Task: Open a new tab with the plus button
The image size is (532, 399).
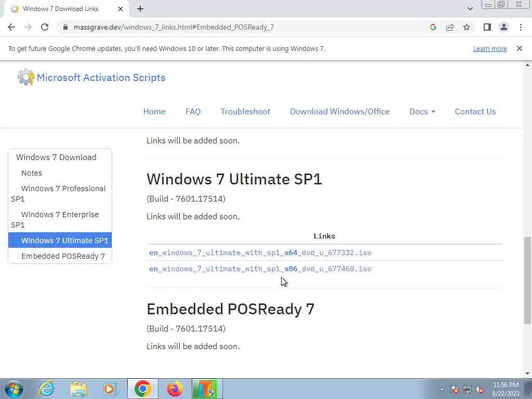Action: (x=140, y=9)
